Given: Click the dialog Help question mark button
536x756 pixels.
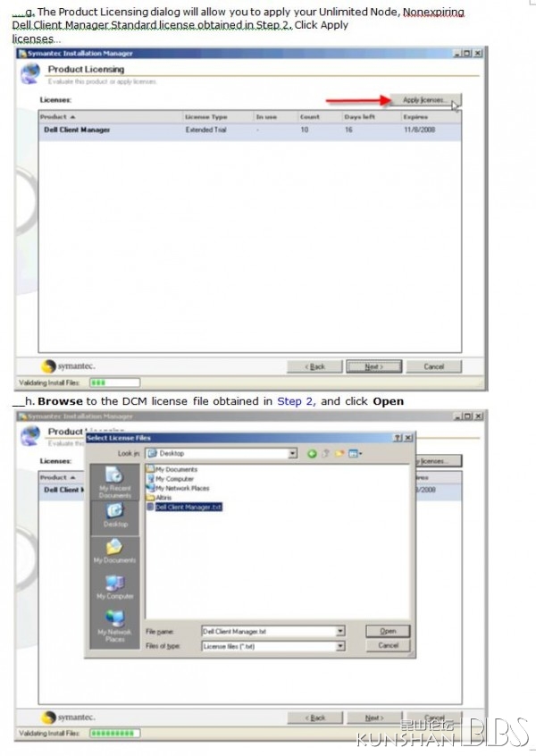Looking at the screenshot, I should (397, 438).
